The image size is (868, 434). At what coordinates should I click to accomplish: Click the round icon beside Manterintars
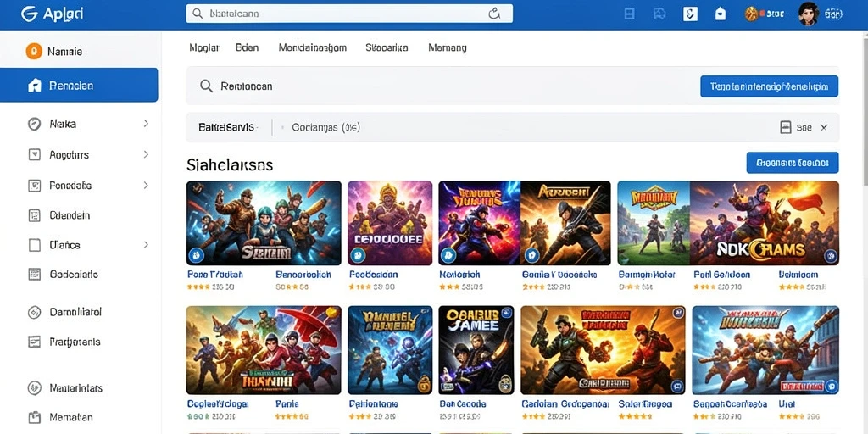click(x=34, y=388)
